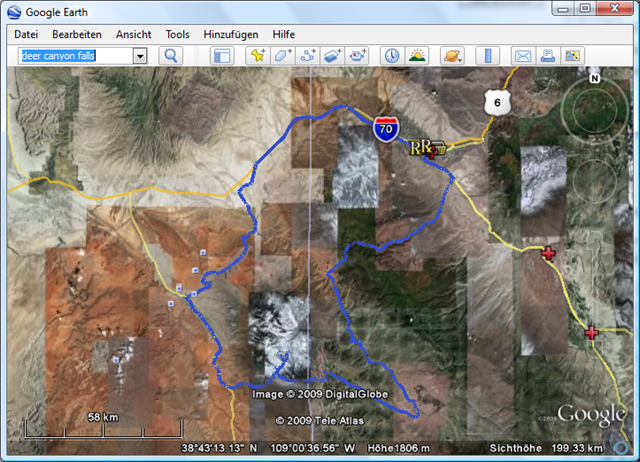
Task: Click the N north compass marker
Action: [x=594, y=77]
